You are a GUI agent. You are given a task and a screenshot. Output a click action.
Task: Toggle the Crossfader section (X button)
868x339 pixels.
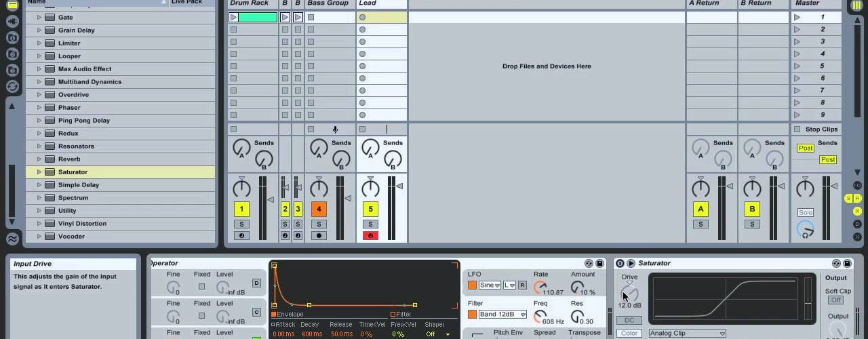pos(857,237)
